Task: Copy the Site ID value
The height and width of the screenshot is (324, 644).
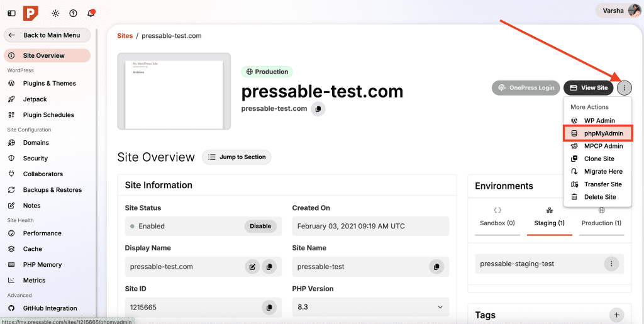Action: [x=269, y=308]
